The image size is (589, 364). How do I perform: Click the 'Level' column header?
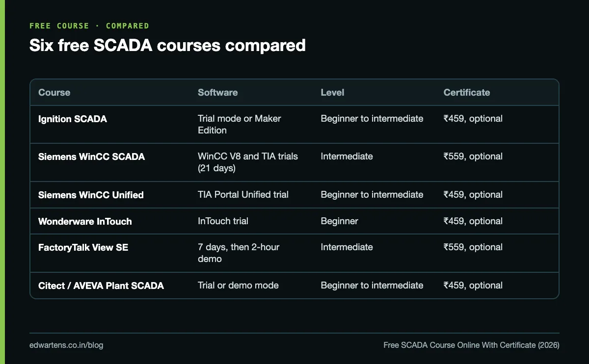332,92
